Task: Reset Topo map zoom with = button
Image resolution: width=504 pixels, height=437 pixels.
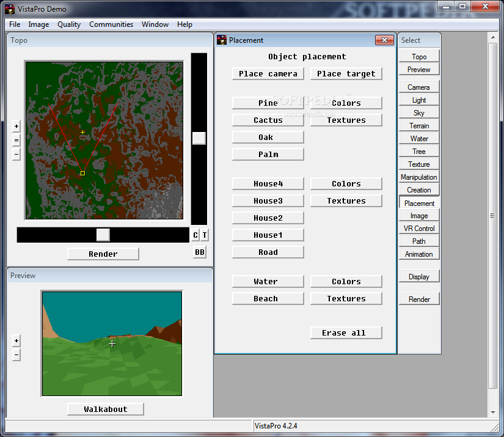Action: (x=16, y=140)
